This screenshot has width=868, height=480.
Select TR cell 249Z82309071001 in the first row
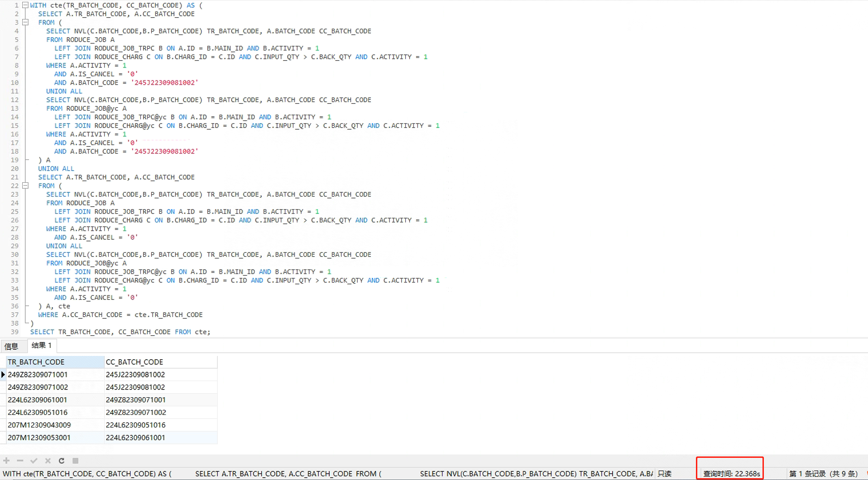[x=55, y=375]
